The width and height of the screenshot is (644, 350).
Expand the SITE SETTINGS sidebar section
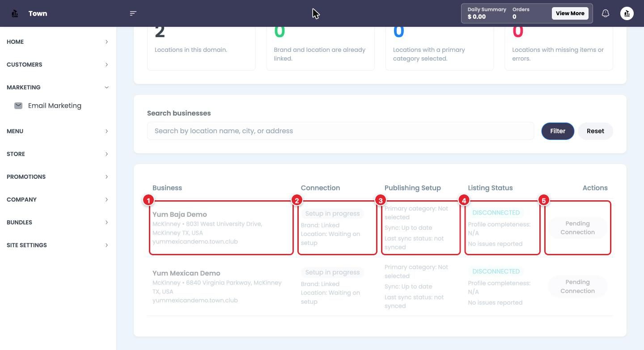(x=58, y=245)
